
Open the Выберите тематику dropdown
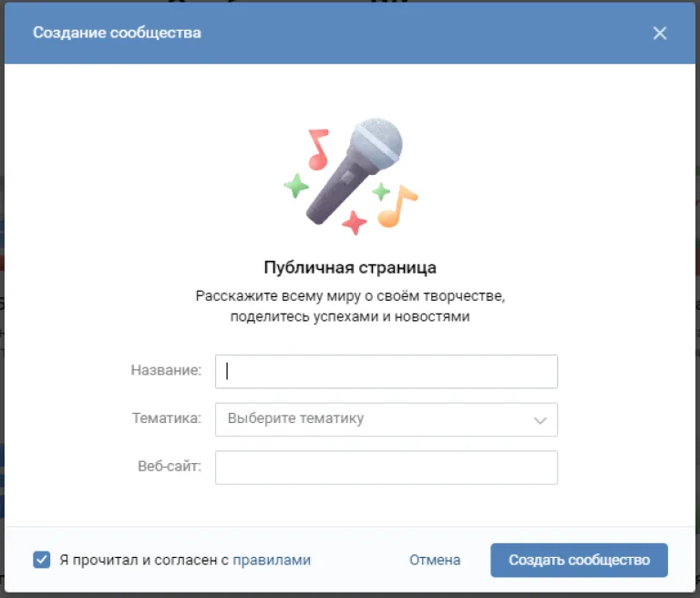pos(386,419)
